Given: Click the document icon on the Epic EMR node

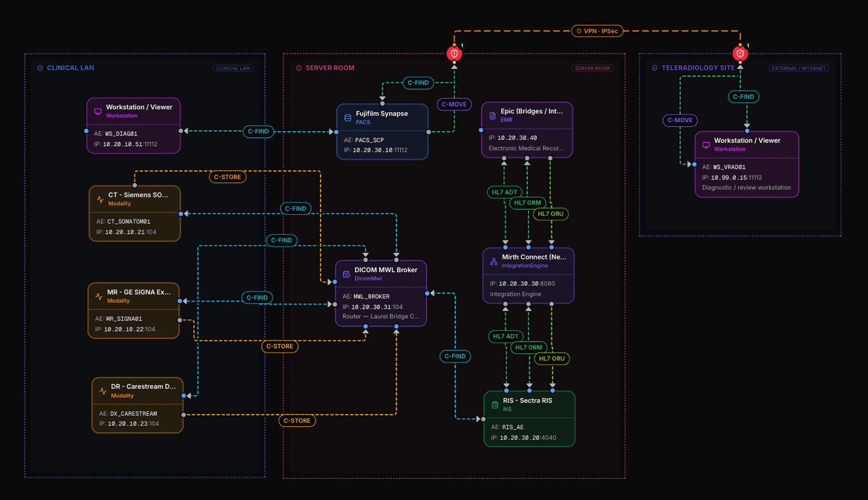Looking at the screenshot, I should click(x=493, y=116).
